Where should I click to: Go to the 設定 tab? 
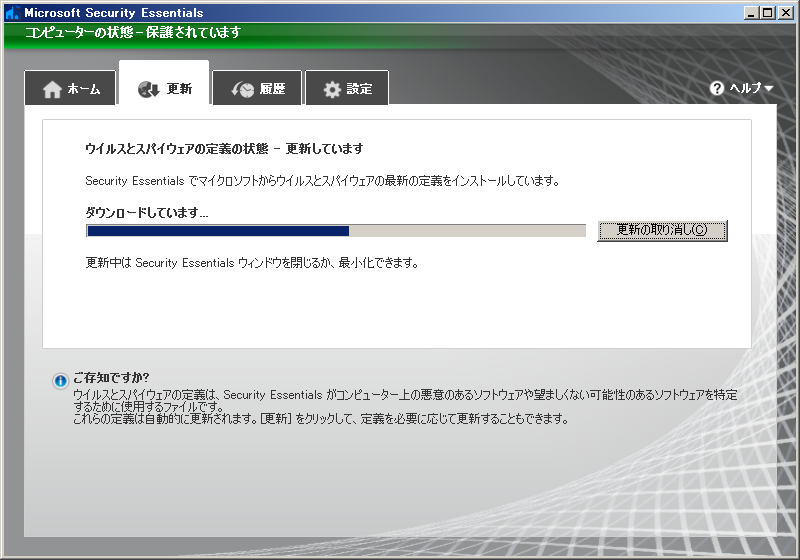(359, 89)
